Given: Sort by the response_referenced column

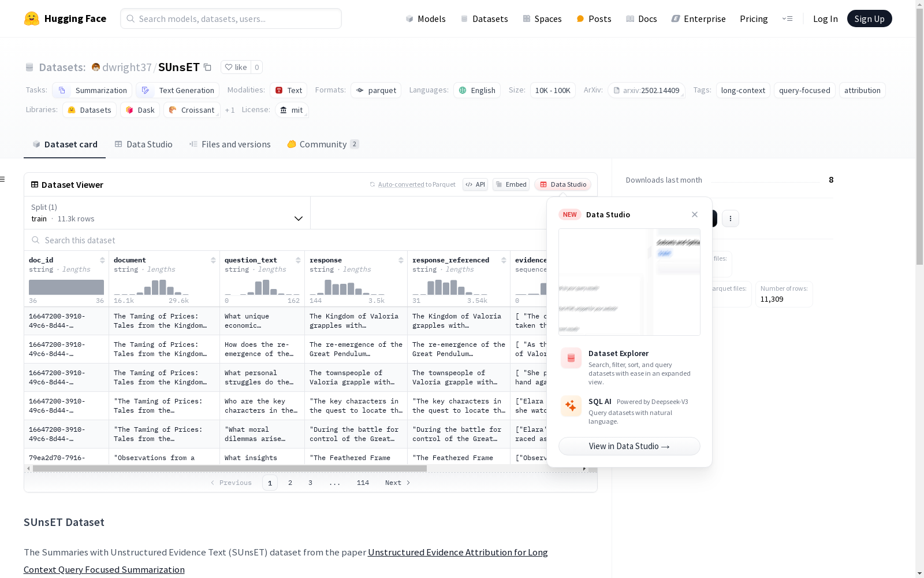Looking at the screenshot, I should point(504,260).
